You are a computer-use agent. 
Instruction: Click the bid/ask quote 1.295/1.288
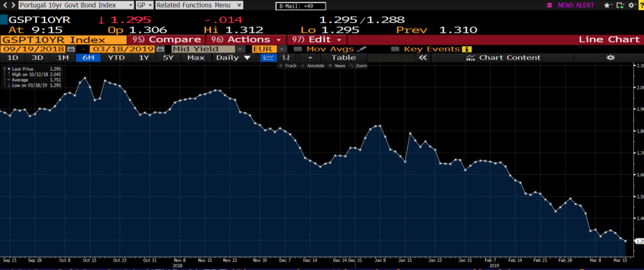point(362,20)
